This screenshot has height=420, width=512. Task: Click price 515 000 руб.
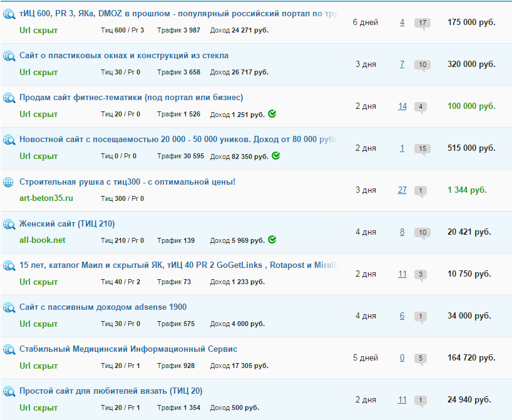pyautogui.click(x=471, y=148)
